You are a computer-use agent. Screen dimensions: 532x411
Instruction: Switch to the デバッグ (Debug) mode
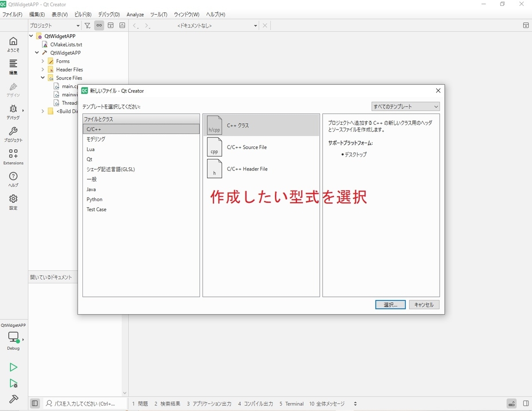click(13, 112)
